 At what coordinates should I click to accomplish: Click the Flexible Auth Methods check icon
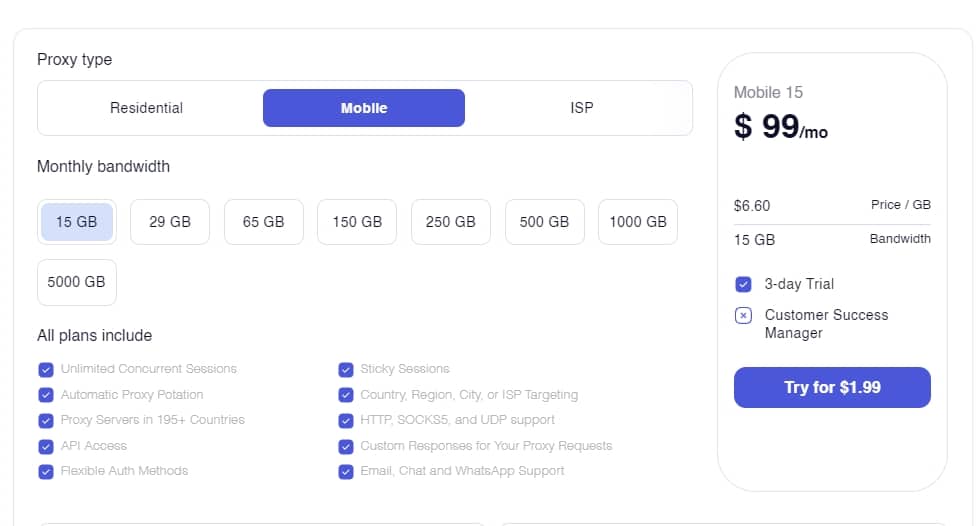[x=46, y=472]
